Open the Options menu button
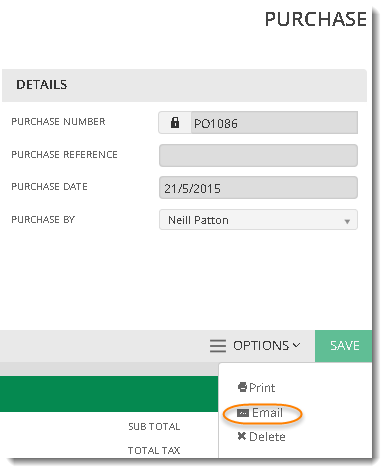The height and width of the screenshot is (473, 387). pyautogui.click(x=255, y=346)
